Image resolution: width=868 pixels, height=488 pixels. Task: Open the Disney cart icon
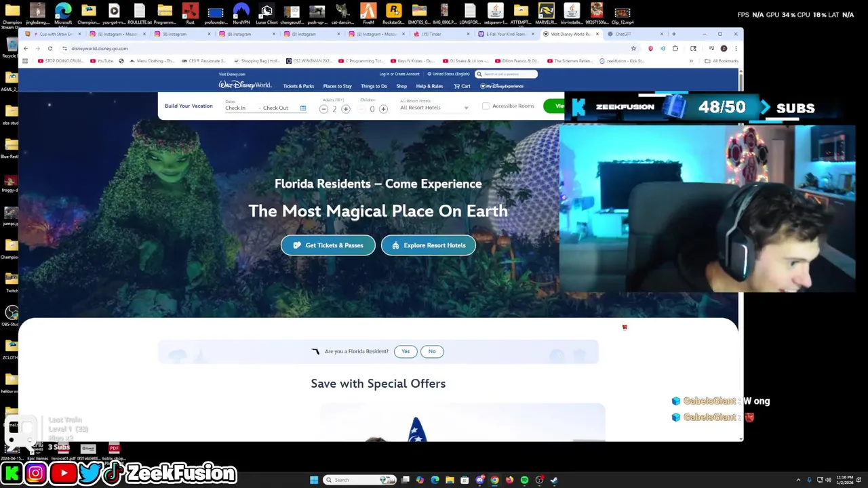tap(462, 86)
